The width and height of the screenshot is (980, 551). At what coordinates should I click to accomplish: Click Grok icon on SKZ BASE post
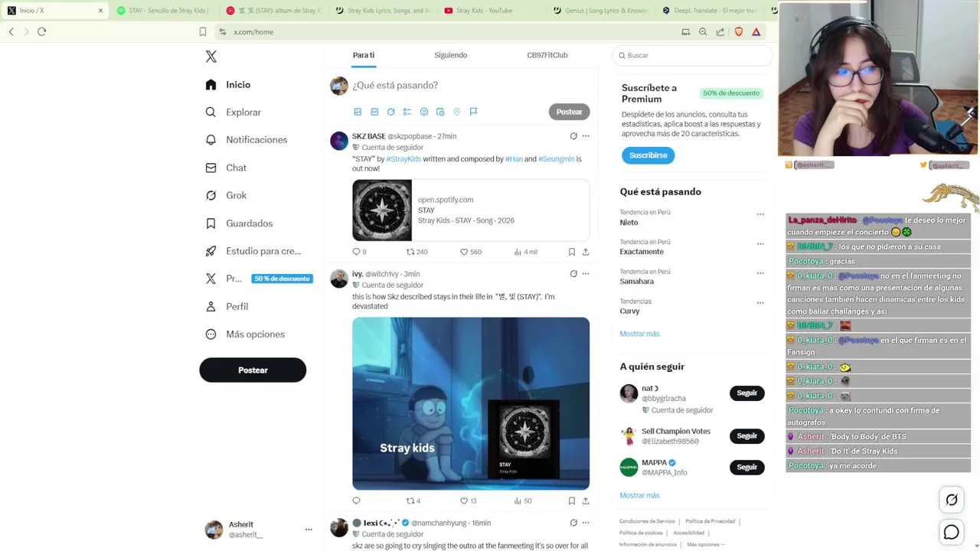pyautogui.click(x=573, y=136)
